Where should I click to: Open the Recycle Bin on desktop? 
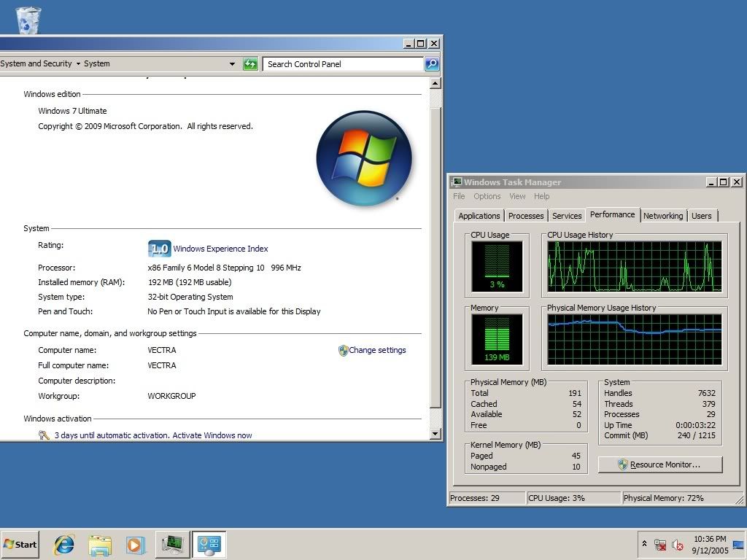pos(28,20)
